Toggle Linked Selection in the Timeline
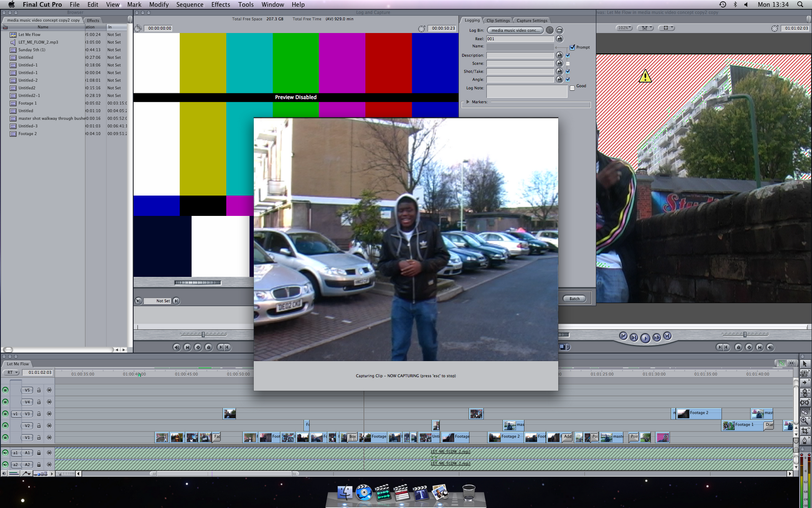 (782, 363)
